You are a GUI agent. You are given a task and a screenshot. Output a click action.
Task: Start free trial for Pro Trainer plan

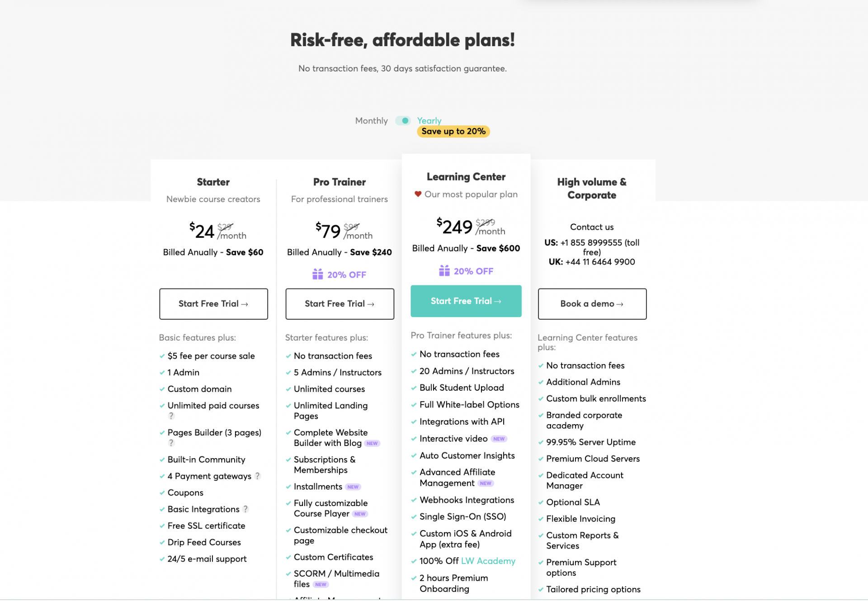[340, 304]
